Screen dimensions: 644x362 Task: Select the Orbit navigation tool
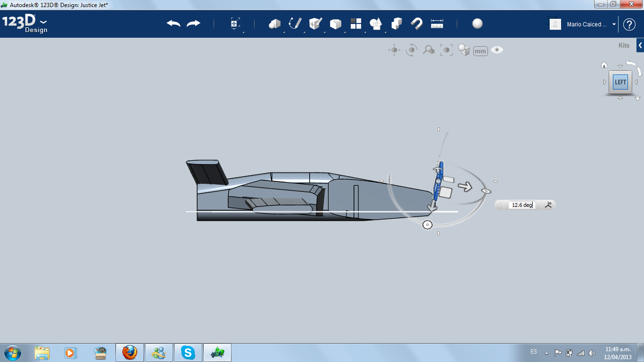[x=412, y=50]
